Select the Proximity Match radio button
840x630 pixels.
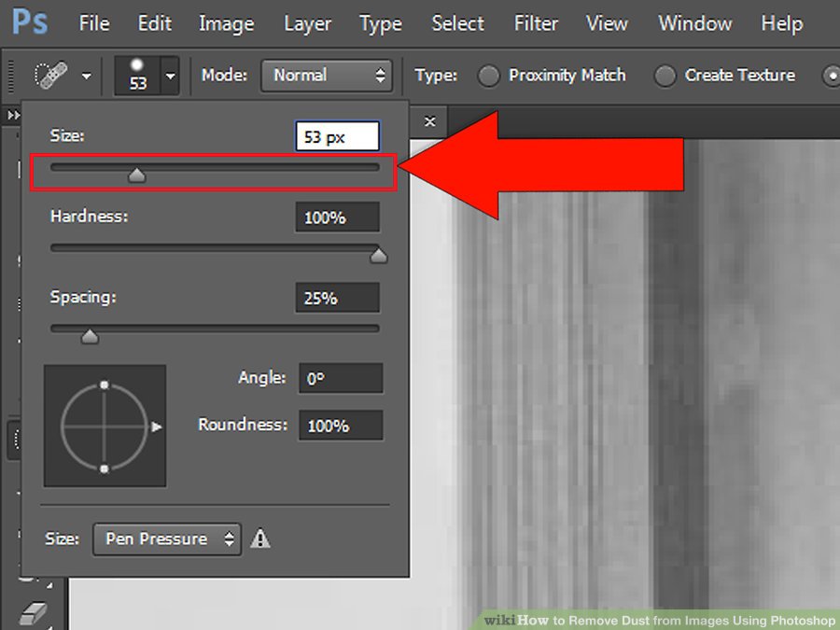tap(488, 76)
